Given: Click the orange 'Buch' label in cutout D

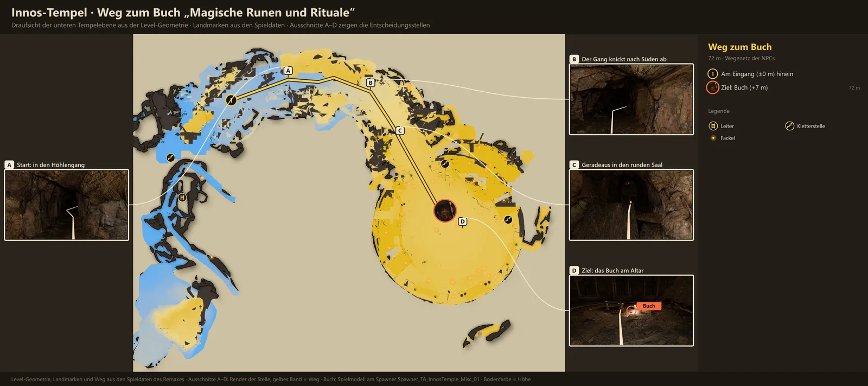Looking at the screenshot, I should [x=649, y=306].
